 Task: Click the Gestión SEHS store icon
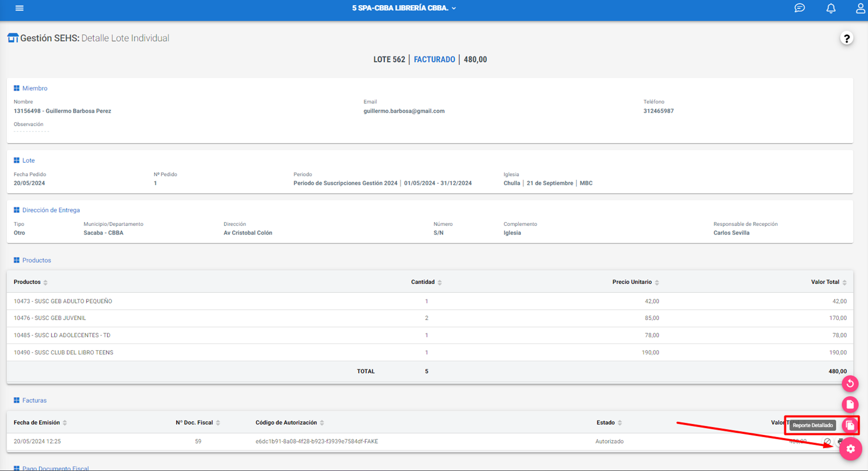pyautogui.click(x=13, y=38)
